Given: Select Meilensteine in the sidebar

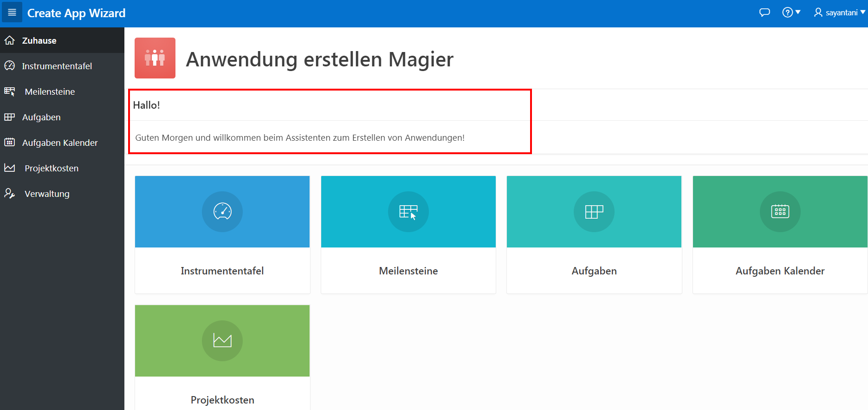Looking at the screenshot, I should [x=62, y=91].
